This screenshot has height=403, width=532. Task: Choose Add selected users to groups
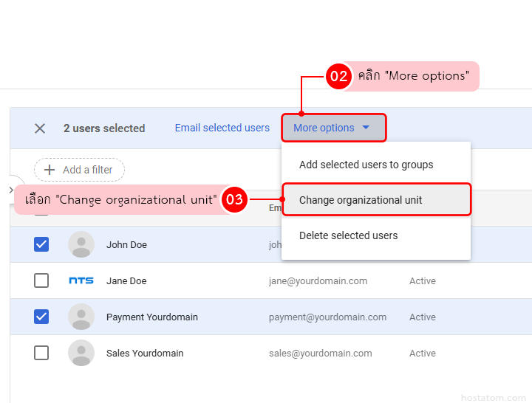(366, 165)
